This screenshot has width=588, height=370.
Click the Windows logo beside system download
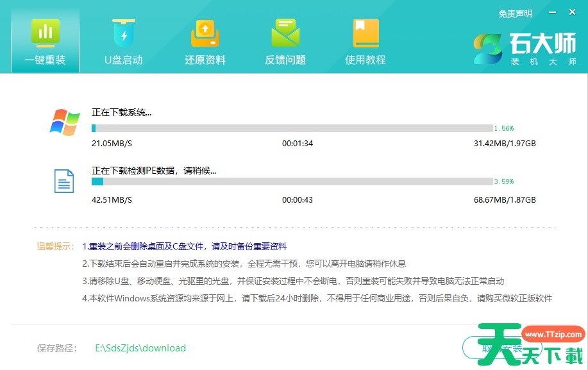(65, 122)
